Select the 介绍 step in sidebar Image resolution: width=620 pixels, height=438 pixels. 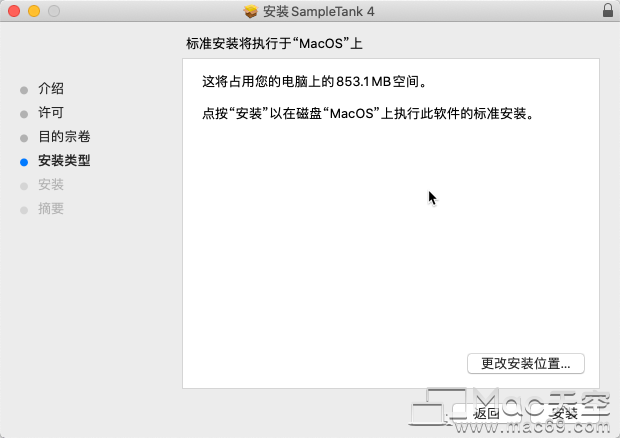pos(51,89)
